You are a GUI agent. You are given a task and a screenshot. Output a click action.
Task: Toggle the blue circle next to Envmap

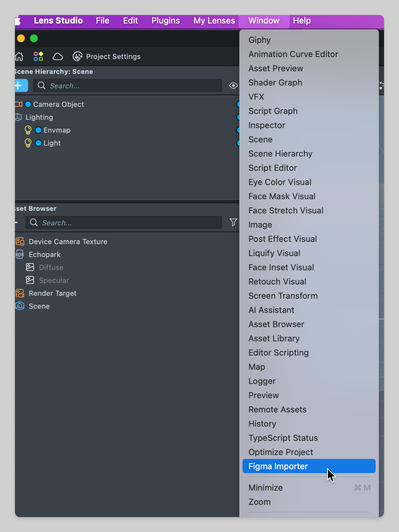coord(38,130)
